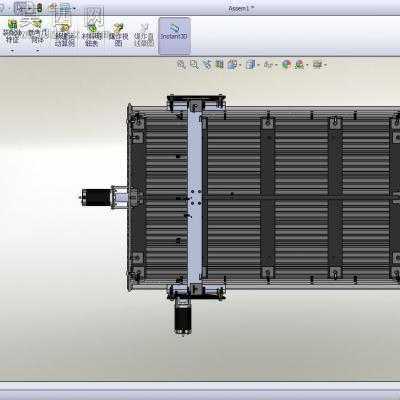
Task: Open quick access toolbar dropdown arrow
Action: 74,9
